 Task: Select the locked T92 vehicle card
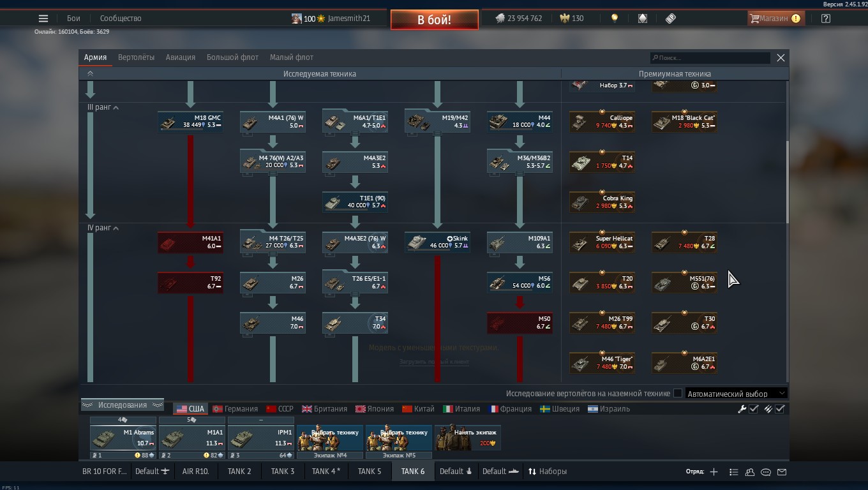[x=190, y=282]
